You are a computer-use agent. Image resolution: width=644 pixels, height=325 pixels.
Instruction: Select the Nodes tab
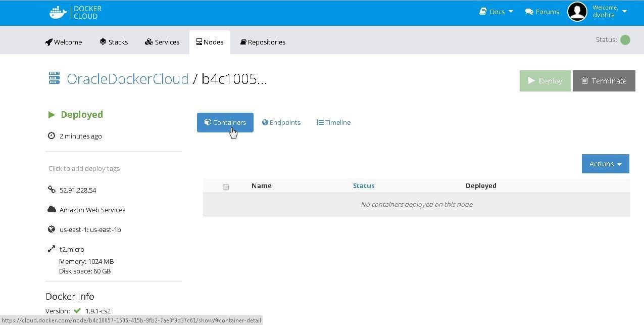[210, 42]
